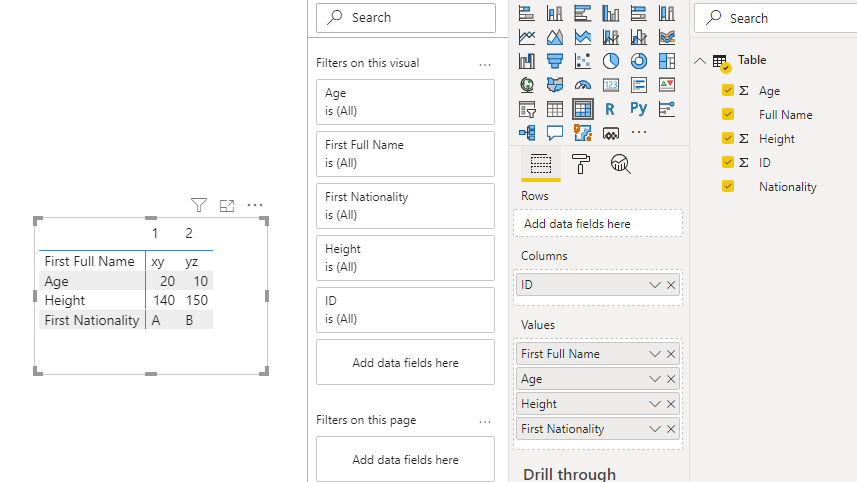The height and width of the screenshot is (482, 857).
Task: Select the Stacked area chart visualization
Action: pyautogui.click(x=583, y=37)
